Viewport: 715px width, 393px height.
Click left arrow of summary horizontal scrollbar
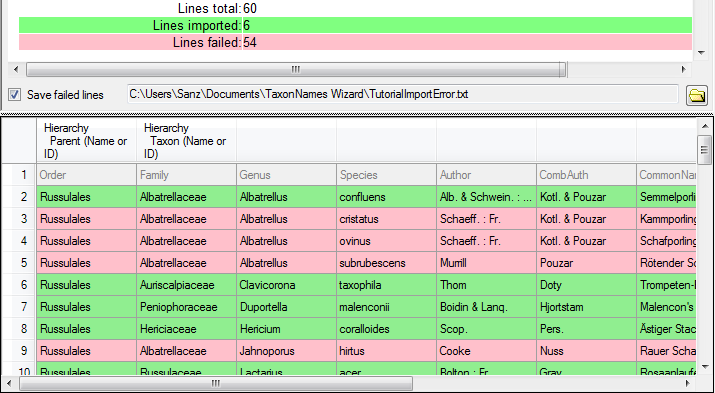pos(16,70)
